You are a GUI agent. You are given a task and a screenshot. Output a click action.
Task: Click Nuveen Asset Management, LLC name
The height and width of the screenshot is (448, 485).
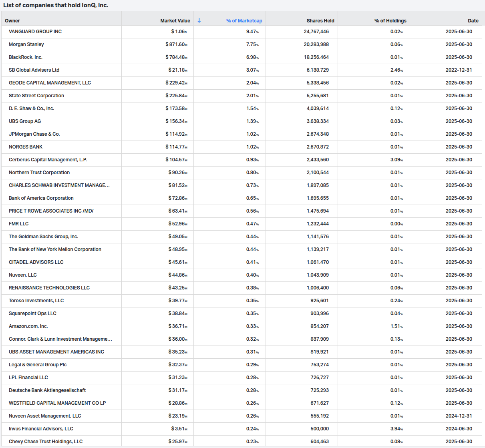tap(45, 416)
